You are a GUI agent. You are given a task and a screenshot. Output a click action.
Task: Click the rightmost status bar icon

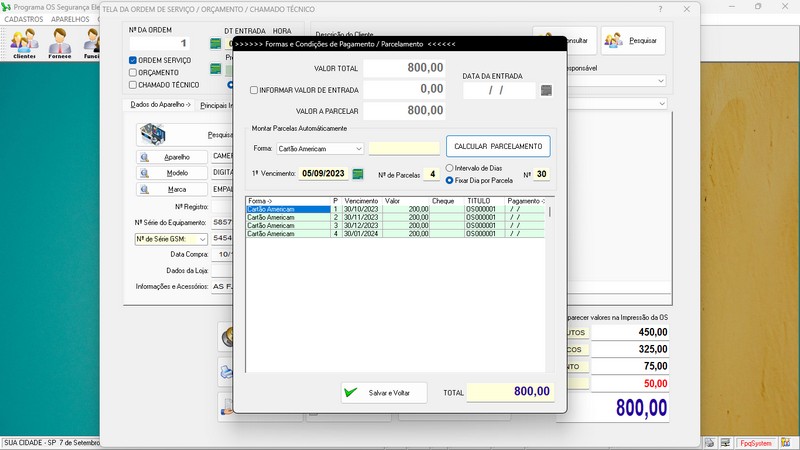pyautogui.click(x=786, y=443)
